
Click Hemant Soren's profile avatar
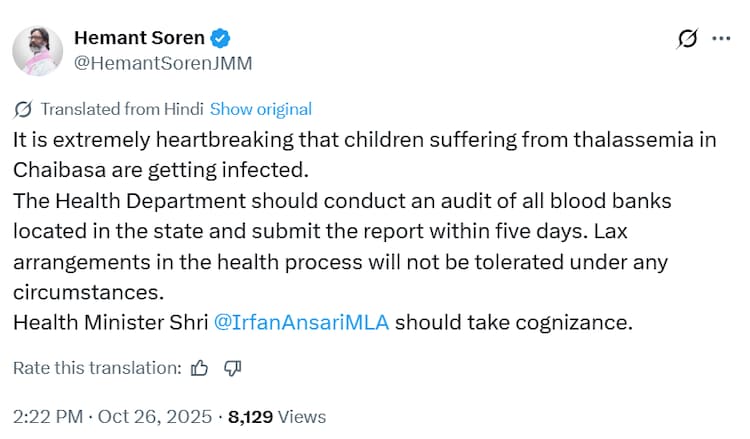[38, 50]
